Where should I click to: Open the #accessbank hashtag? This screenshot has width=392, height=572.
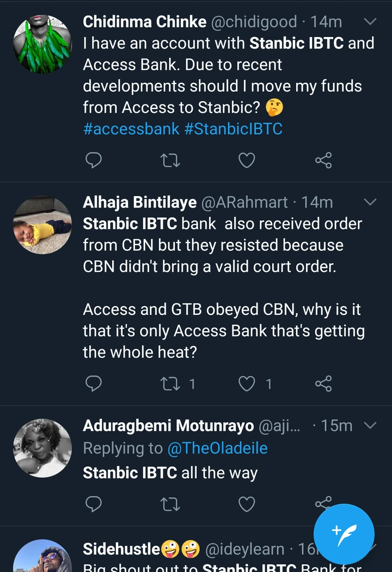coord(131,129)
